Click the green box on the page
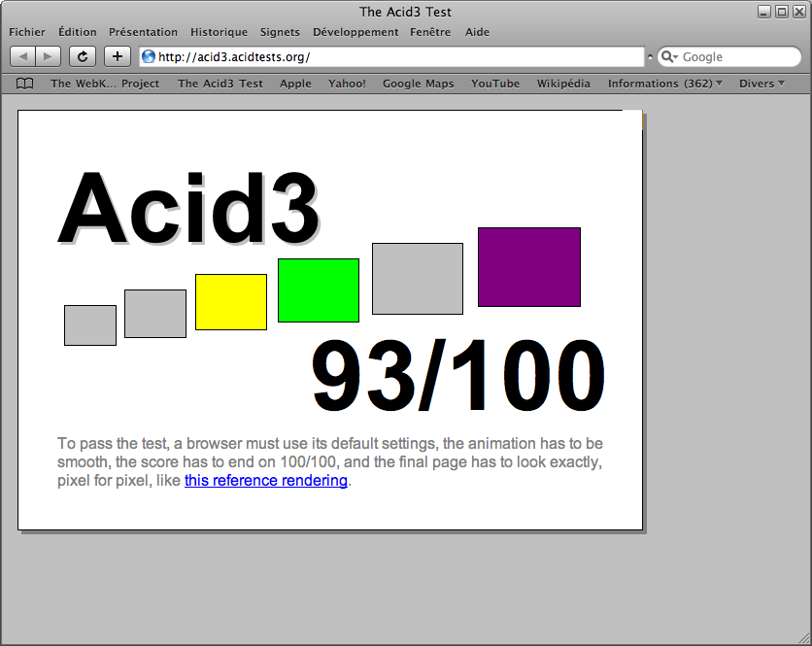Screen dimensions: 812x646 click(319, 290)
